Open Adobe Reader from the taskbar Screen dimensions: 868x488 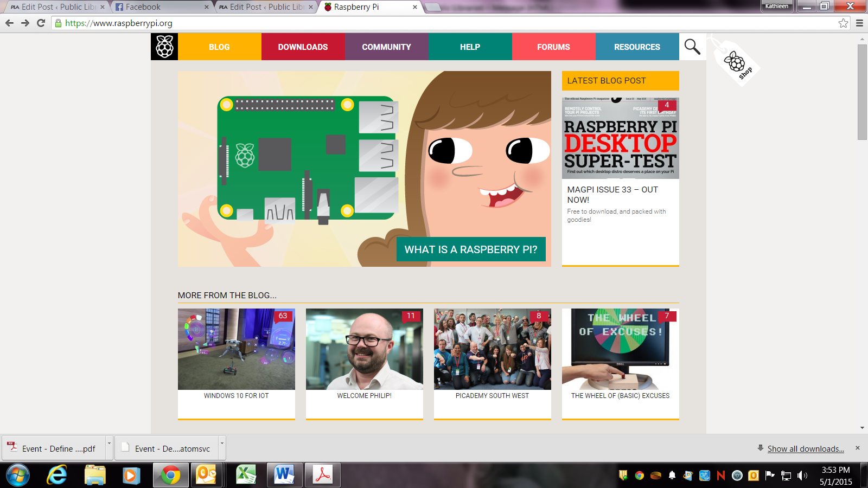coord(323,476)
